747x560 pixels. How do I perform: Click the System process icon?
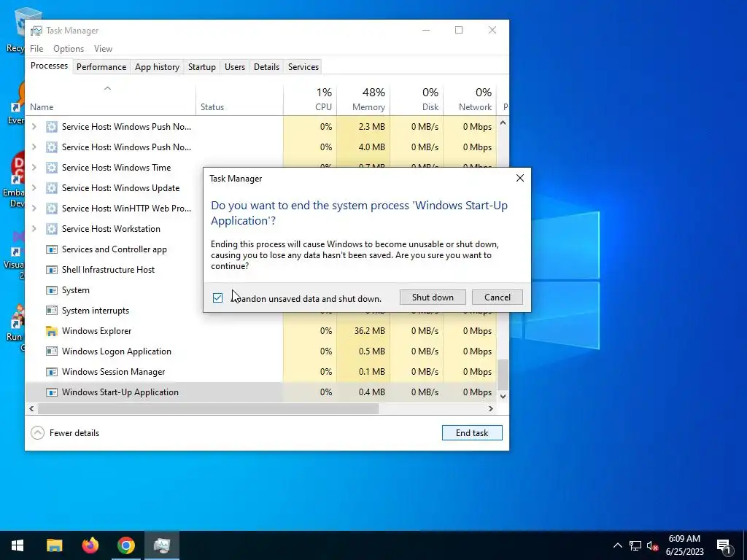pos(52,290)
